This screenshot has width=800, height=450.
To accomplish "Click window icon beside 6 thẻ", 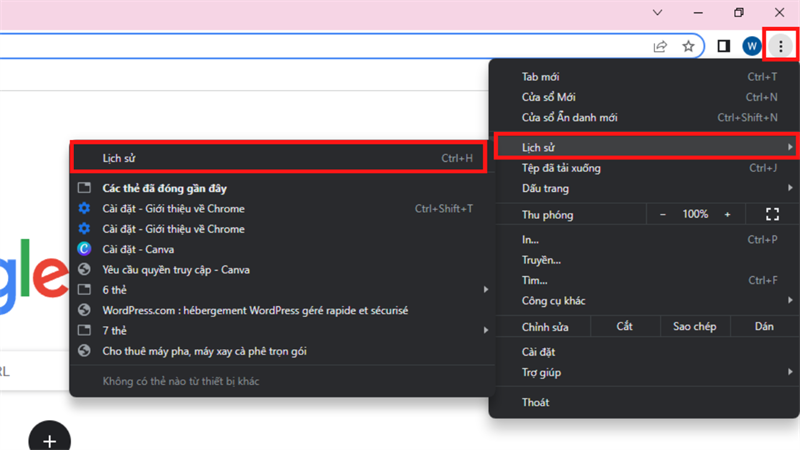I will [x=84, y=290].
